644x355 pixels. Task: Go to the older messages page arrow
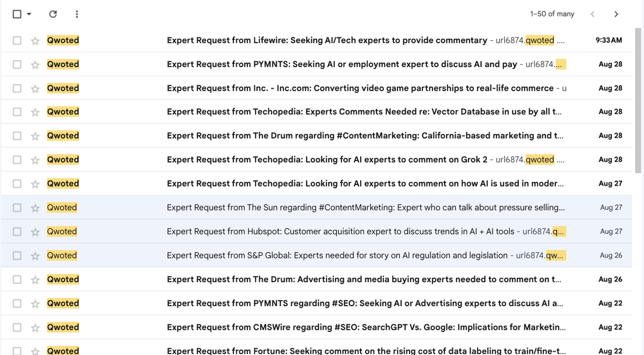616,14
